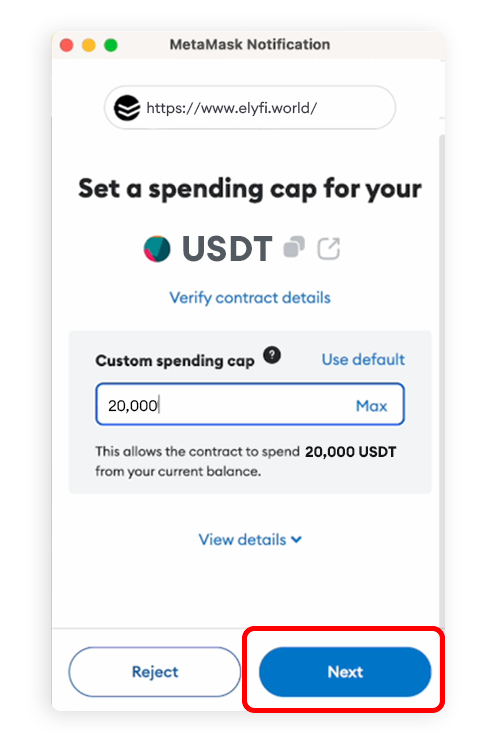
Task: Click the vertical scrollbar on the right
Action: click(442, 378)
